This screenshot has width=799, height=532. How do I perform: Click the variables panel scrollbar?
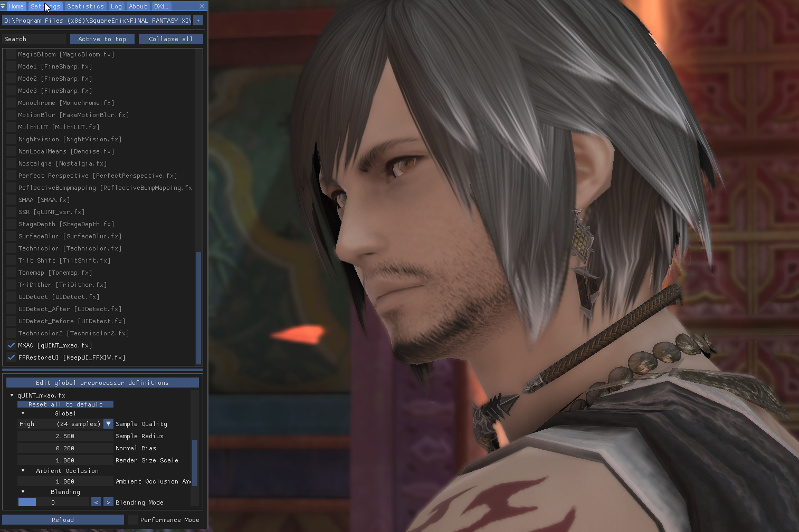click(195, 463)
